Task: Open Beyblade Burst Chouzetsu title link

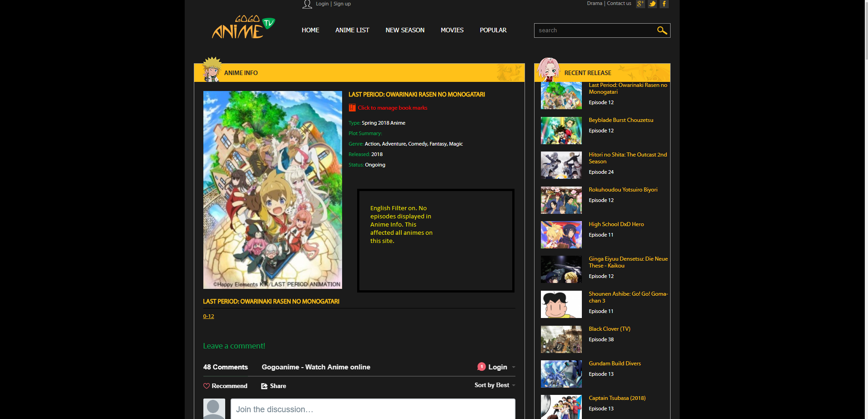Action: pos(621,120)
